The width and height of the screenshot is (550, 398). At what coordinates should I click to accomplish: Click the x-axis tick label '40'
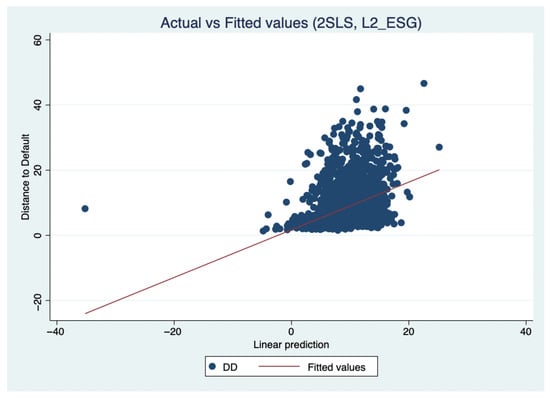pos(526,331)
